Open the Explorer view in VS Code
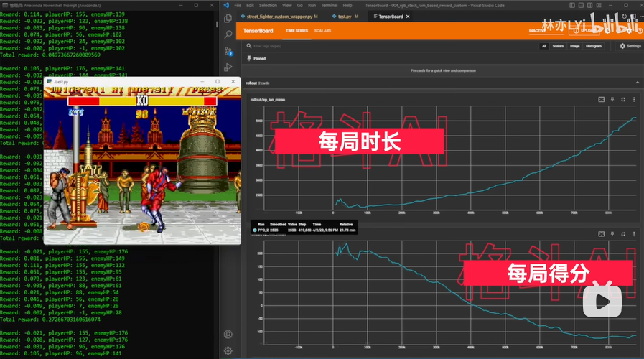This screenshot has height=359, width=644. click(228, 19)
